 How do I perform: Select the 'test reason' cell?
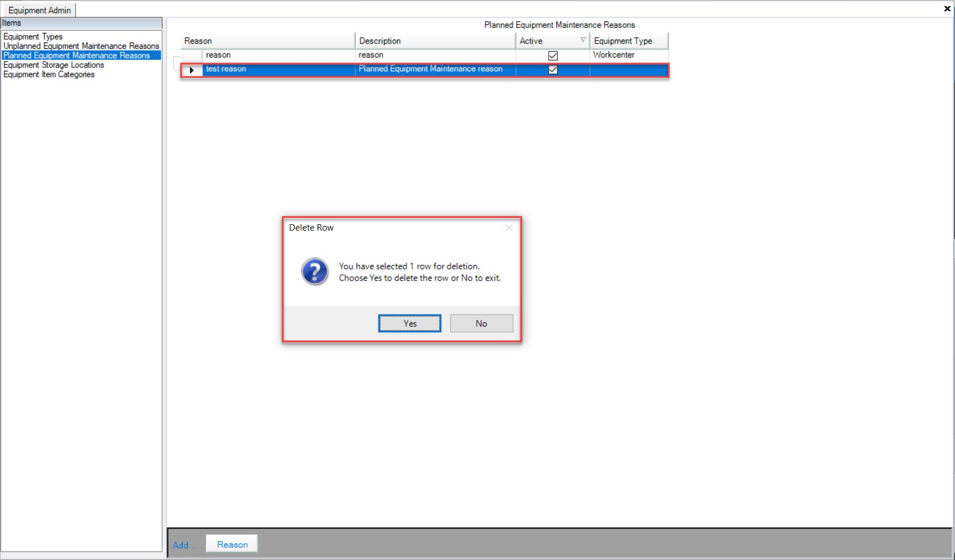[278, 69]
